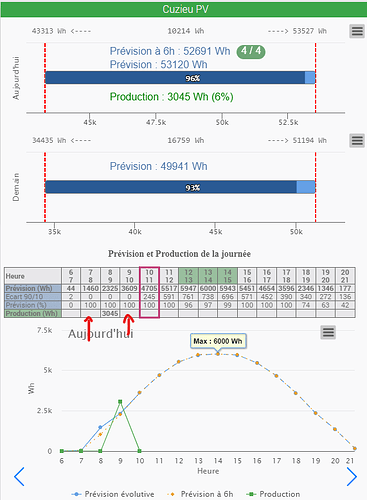Select the Ecart 90/10 row header
Viewport: 367px width, 500px height.
pos(33,297)
